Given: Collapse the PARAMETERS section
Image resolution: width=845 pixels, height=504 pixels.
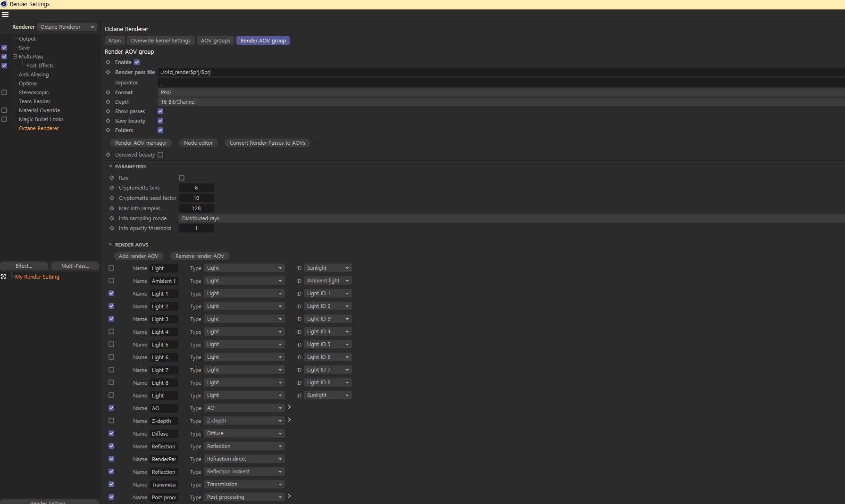Looking at the screenshot, I should (x=111, y=166).
